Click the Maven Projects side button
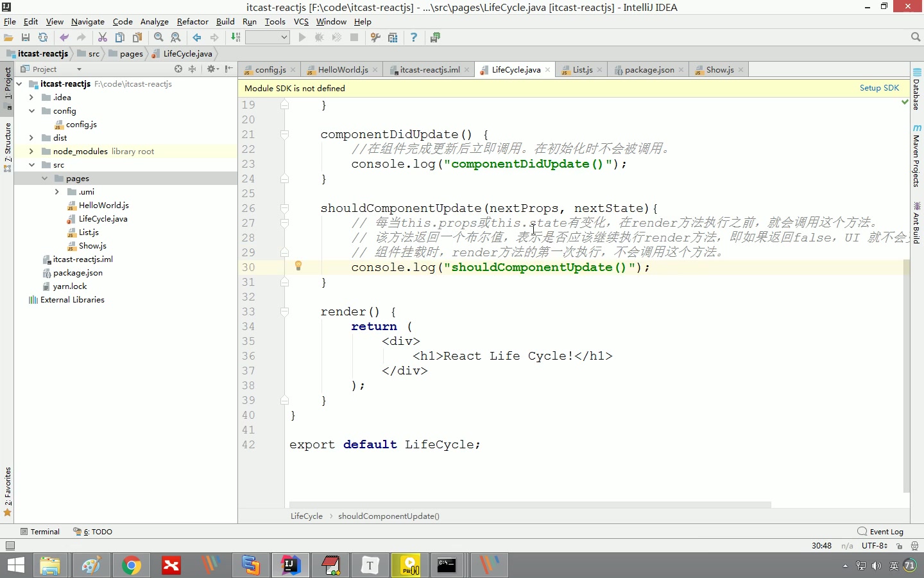This screenshot has width=924, height=578. (x=917, y=155)
